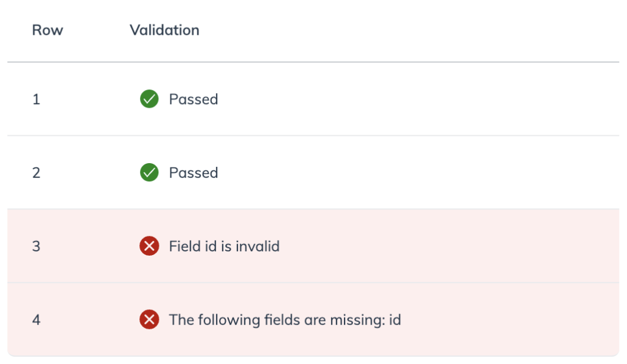627x364 pixels.
Task: Select the Validation column header
Action: pyautogui.click(x=164, y=30)
